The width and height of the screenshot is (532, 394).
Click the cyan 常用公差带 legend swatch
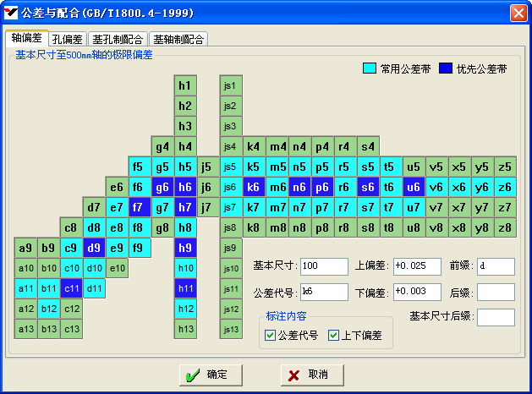click(x=369, y=68)
